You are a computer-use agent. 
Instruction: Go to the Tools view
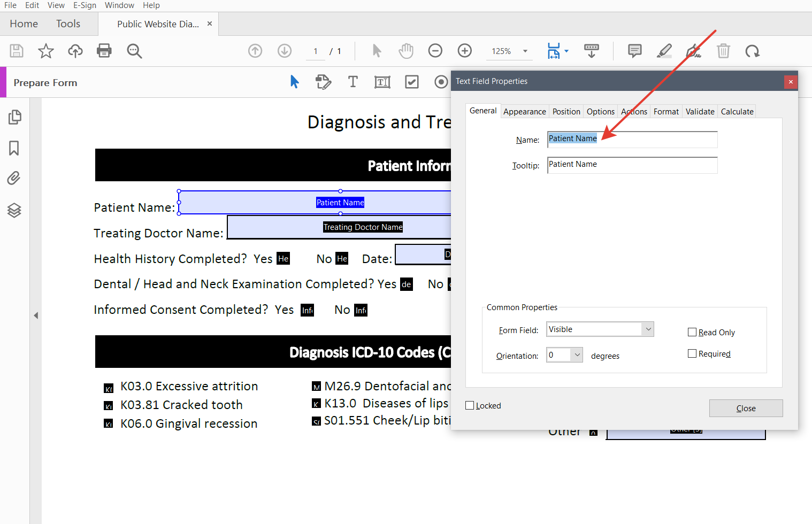(x=68, y=24)
